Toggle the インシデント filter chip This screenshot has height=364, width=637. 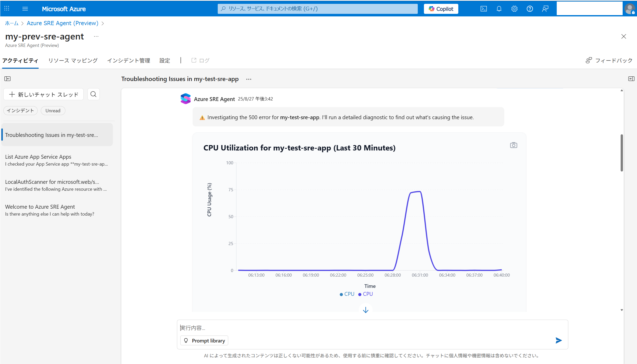[x=21, y=110]
